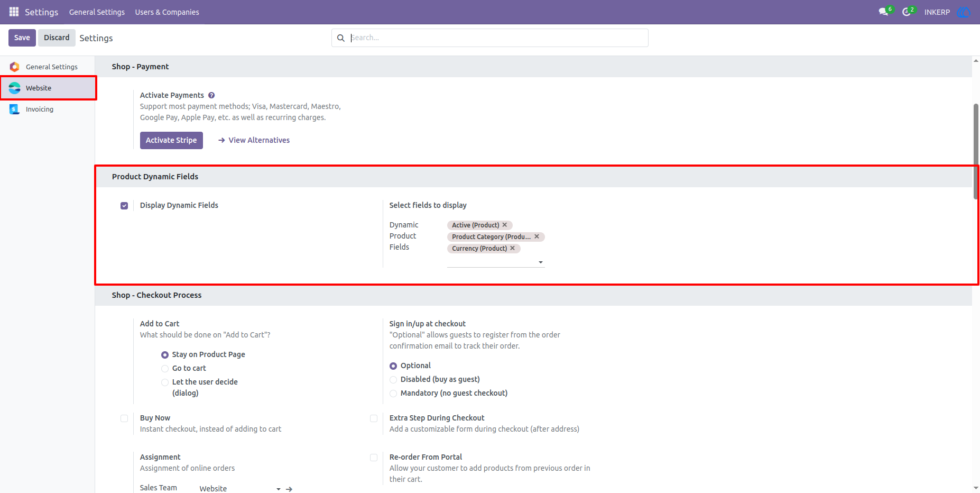The image size is (980, 493).
Task: Click the search magnifier icon
Action: [341, 38]
